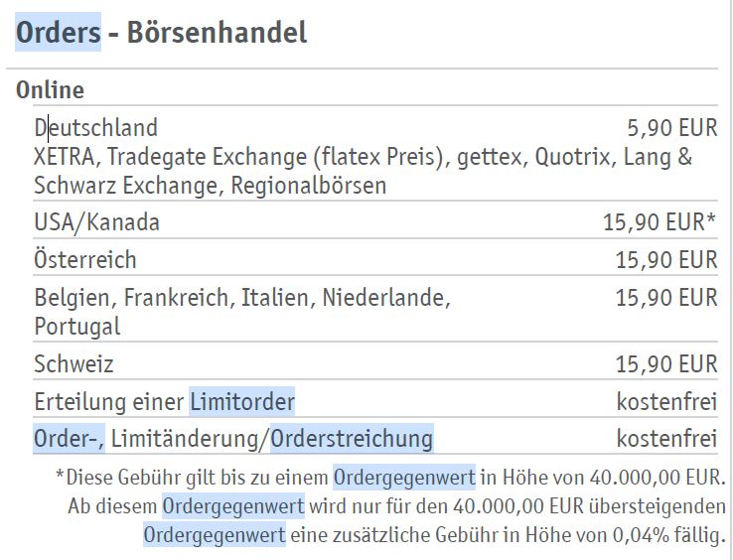Screen dimensions: 733x560
Task: Click the highlighted "Orders" word in the heading
Action: coord(58,32)
